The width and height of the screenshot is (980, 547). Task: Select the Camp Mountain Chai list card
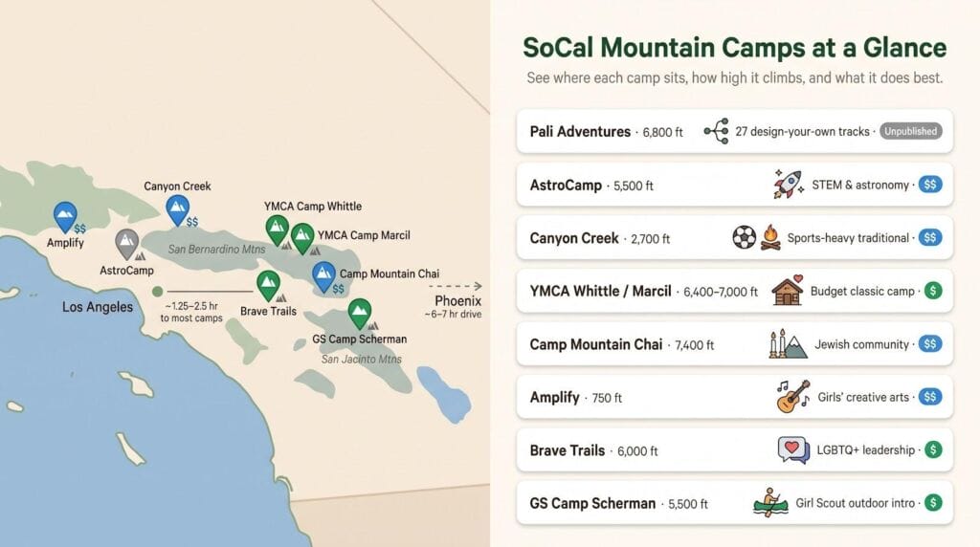(734, 344)
